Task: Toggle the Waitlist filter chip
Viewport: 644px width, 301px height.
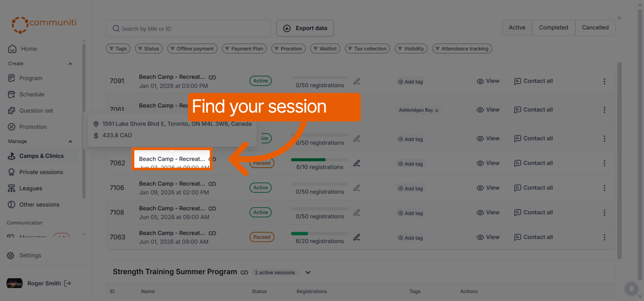Action: click(325, 49)
